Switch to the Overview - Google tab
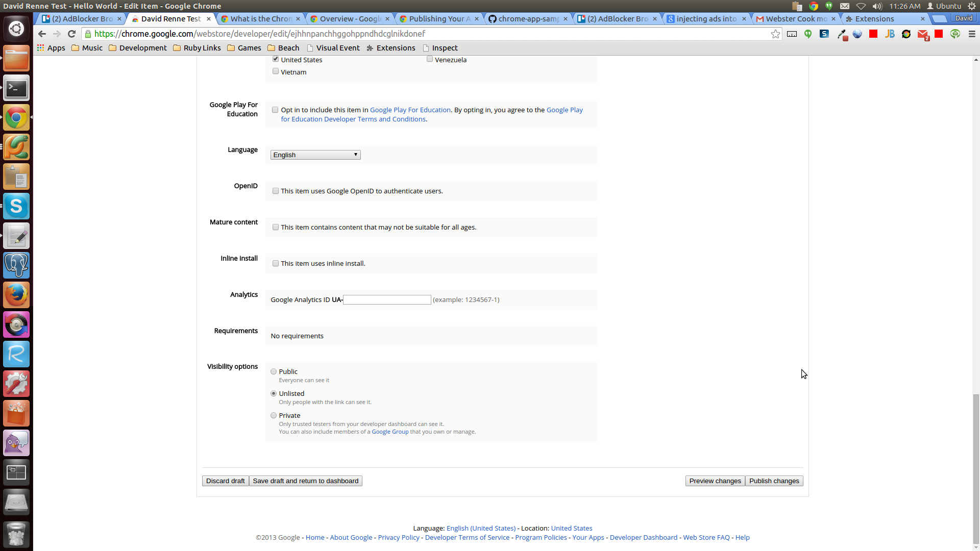Screen dimensions: 980x551 pyautogui.click(x=350, y=19)
